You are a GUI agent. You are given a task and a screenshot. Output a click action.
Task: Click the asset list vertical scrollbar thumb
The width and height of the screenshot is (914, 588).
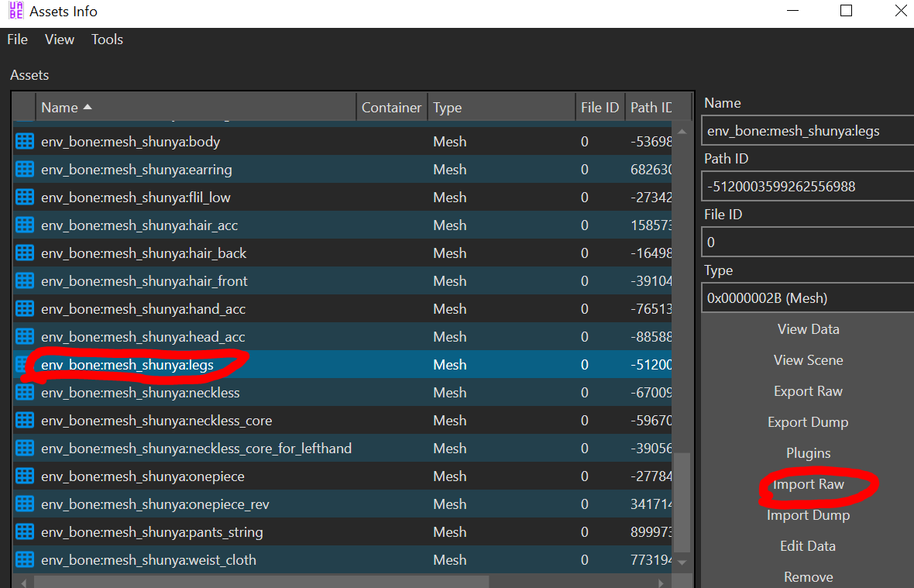point(682,502)
